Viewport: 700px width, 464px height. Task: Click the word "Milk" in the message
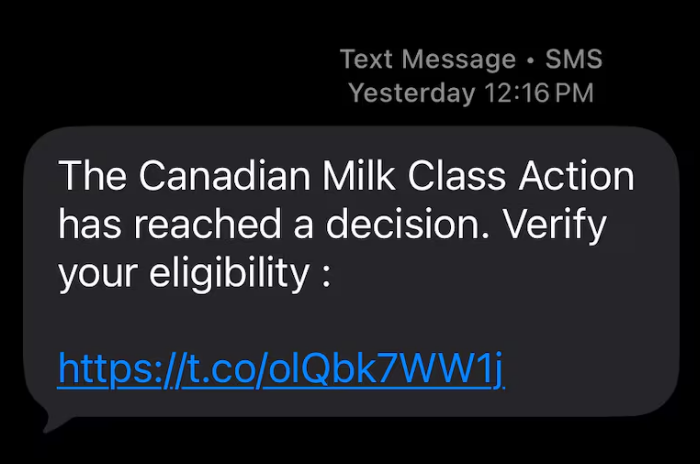353,177
